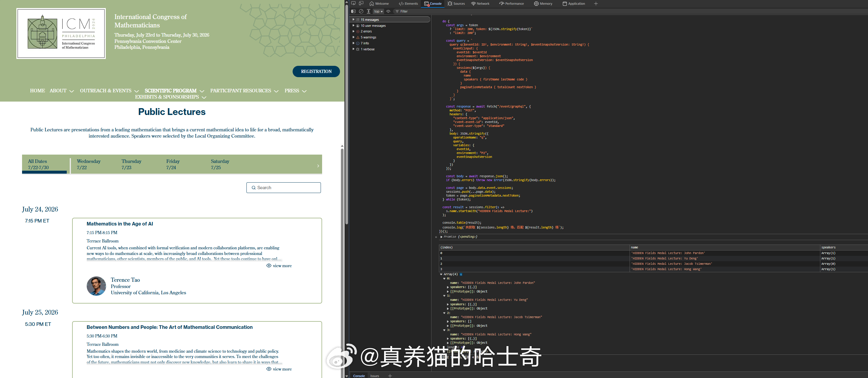The width and height of the screenshot is (868, 378).
Task: Clear the console with the ban icon
Action: pos(361,11)
